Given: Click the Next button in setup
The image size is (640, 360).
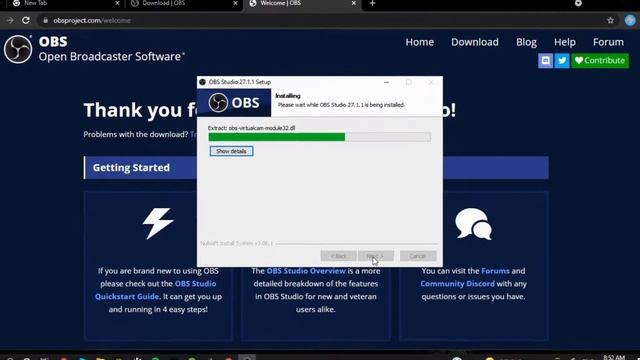Looking at the screenshot, I should tap(376, 256).
